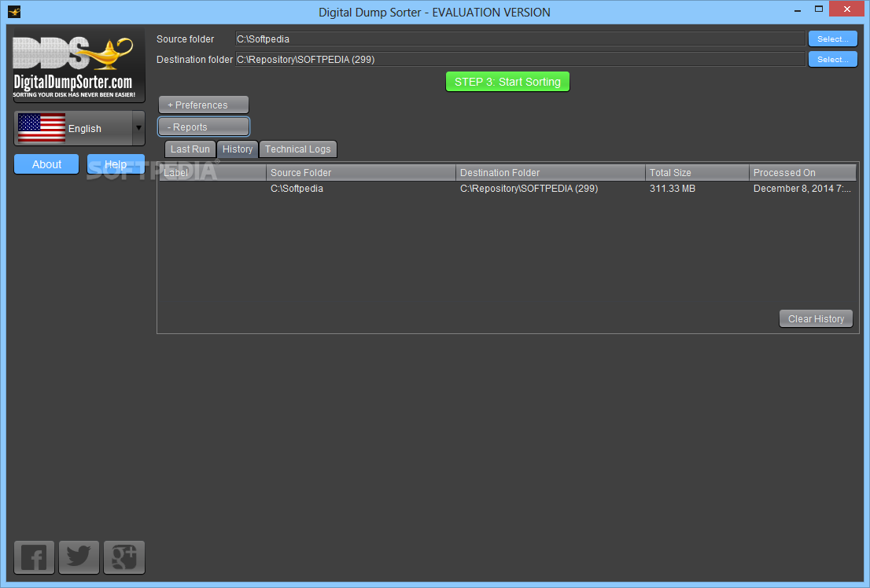Screen dimensions: 870x588
Task: Open the Twitter social link icon
Action: (x=79, y=557)
